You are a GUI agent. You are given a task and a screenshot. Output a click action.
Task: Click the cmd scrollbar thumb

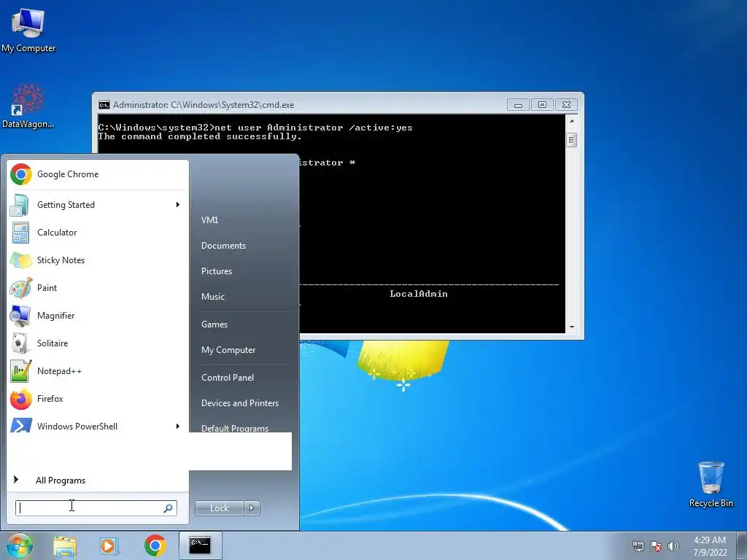pyautogui.click(x=572, y=140)
